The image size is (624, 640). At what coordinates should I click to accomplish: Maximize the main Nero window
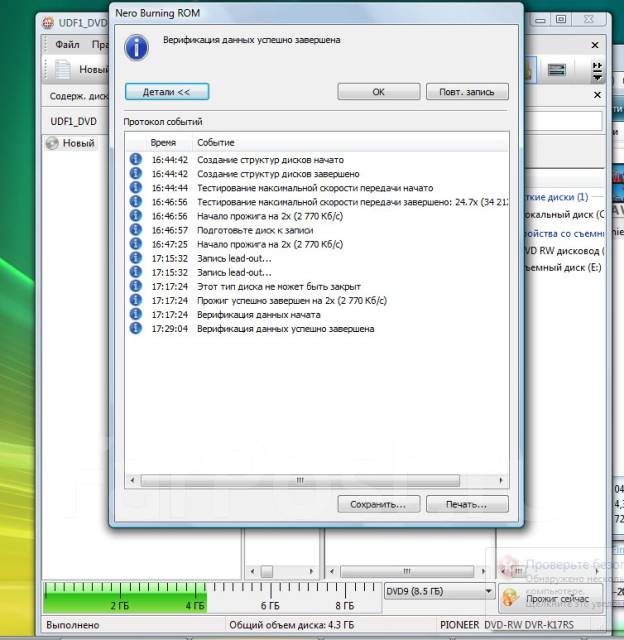tap(561, 19)
